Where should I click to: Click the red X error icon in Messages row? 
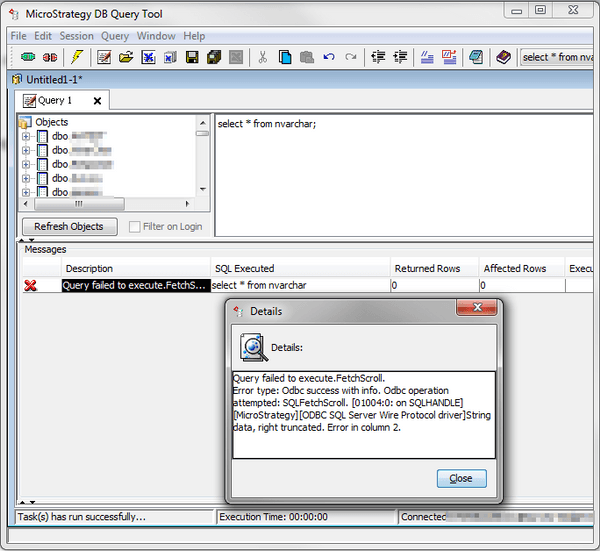pos(30,285)
